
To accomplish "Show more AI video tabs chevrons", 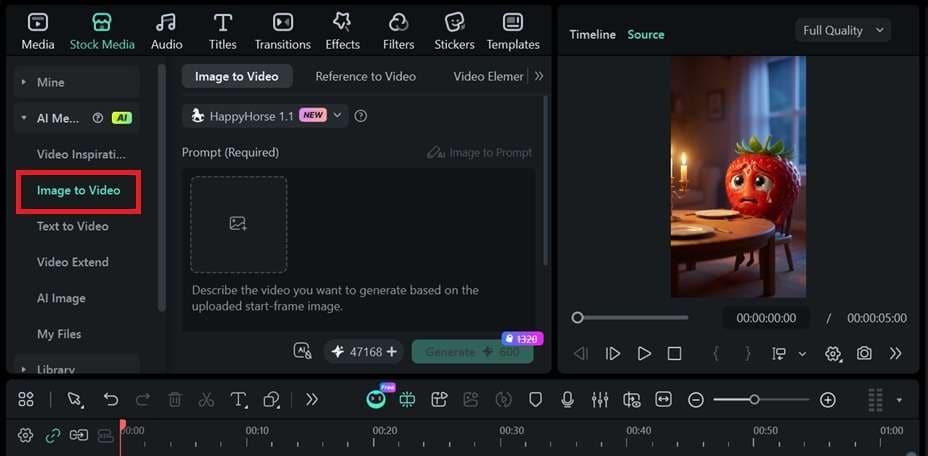I will tap(539, 76).
